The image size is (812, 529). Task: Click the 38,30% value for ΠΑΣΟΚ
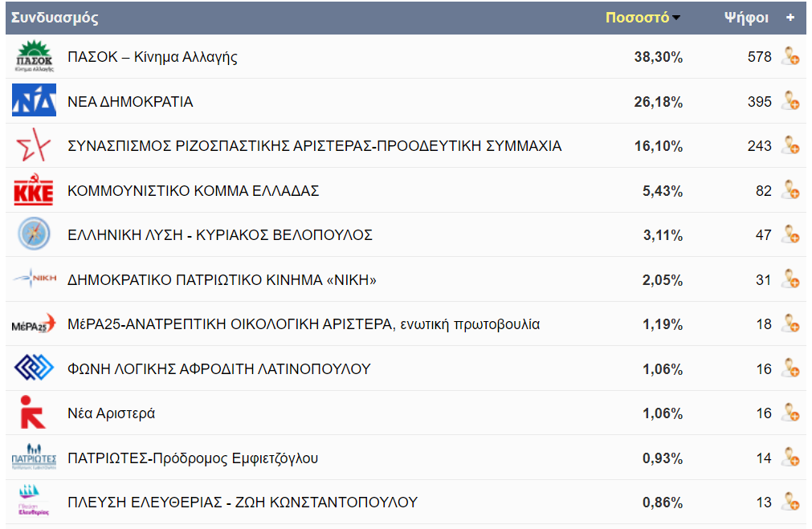tap(660, 57)
